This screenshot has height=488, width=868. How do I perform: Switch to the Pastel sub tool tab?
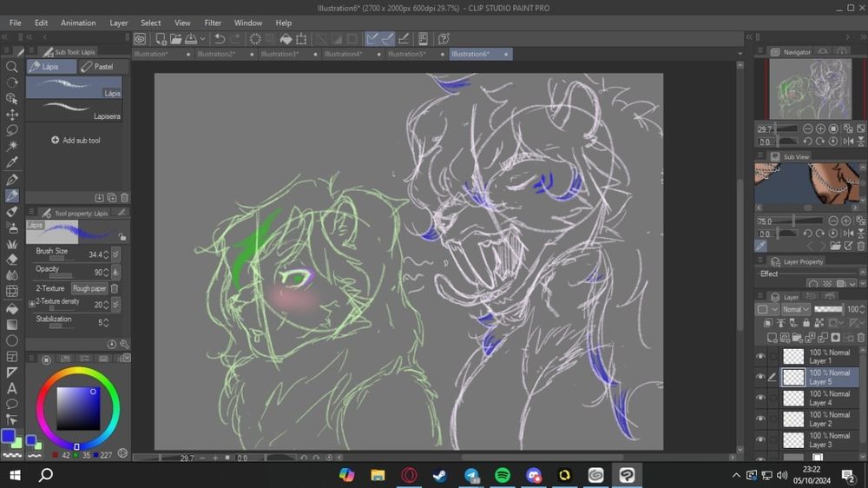pos(103,67)
